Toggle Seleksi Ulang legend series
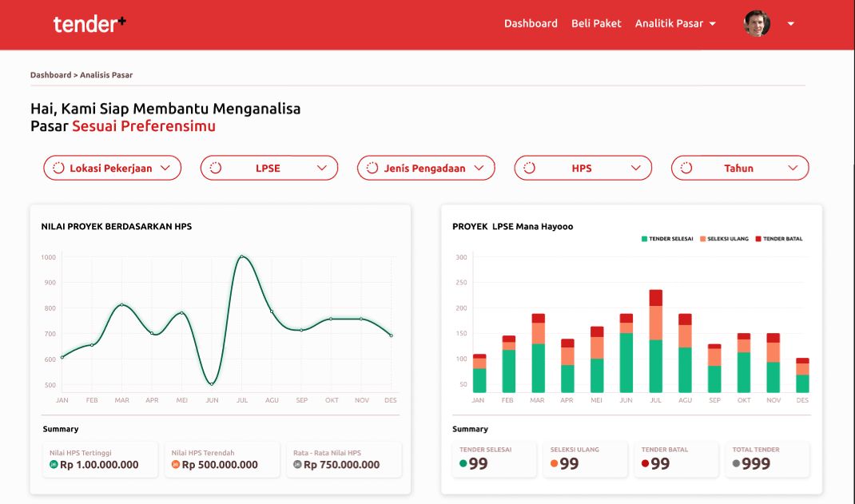Viewport: 855px width, 504px height. (725, 239)
